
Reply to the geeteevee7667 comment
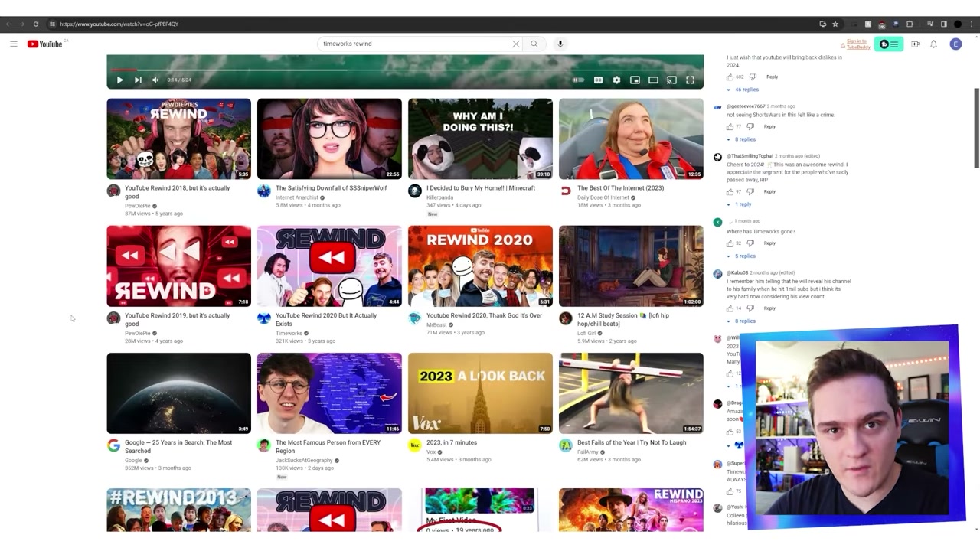769,126
